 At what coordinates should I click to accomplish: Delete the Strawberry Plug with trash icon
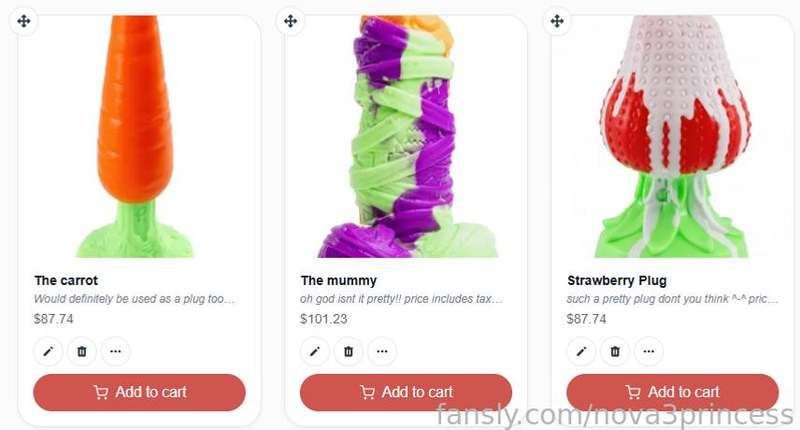[615, 351]
